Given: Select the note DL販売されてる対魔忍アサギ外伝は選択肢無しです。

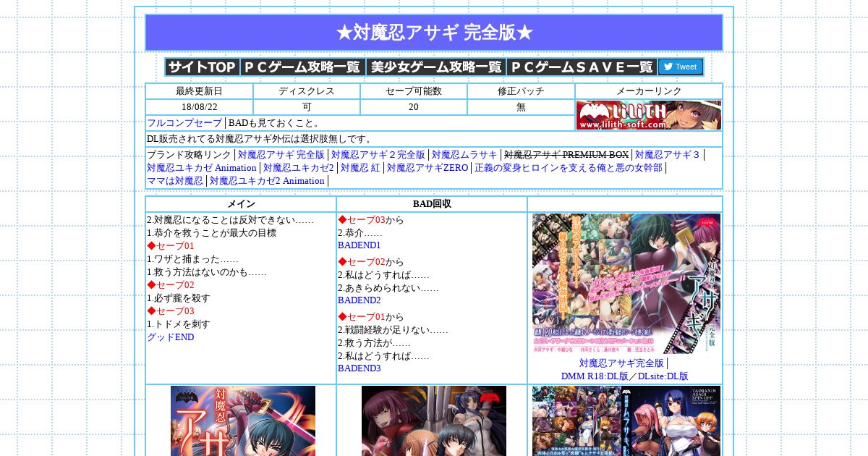Looking at the screenshot, I should point(260,139).
